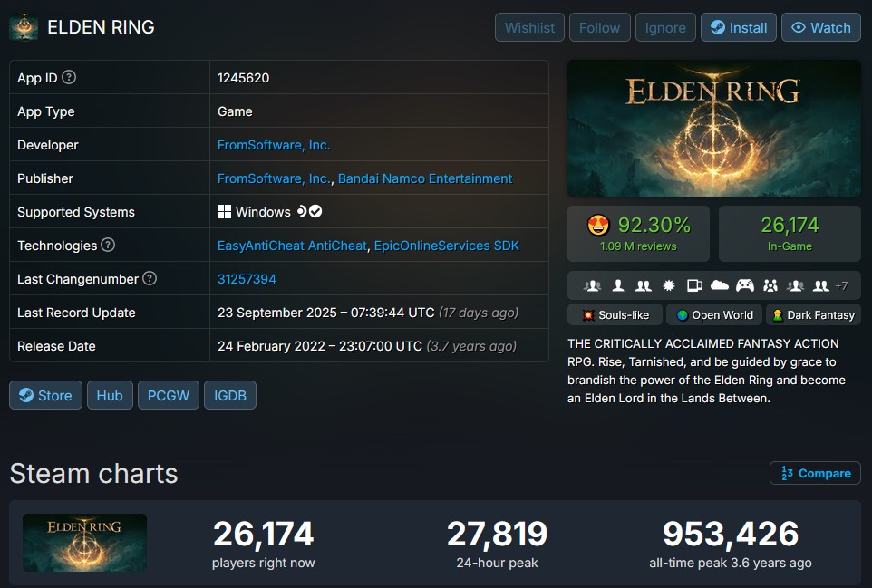Click the large ELDEN RING header image

[x=714, y=129]
